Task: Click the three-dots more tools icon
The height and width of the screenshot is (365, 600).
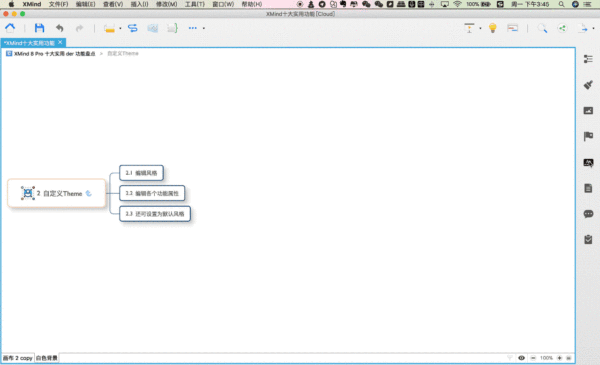Action: click(192, 28)
